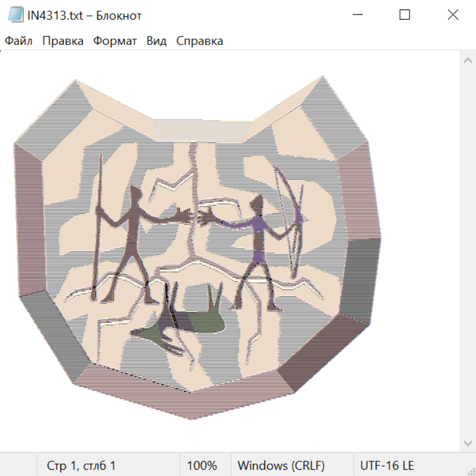Close the IN4313.txt Notepad window

click(453, 15)
